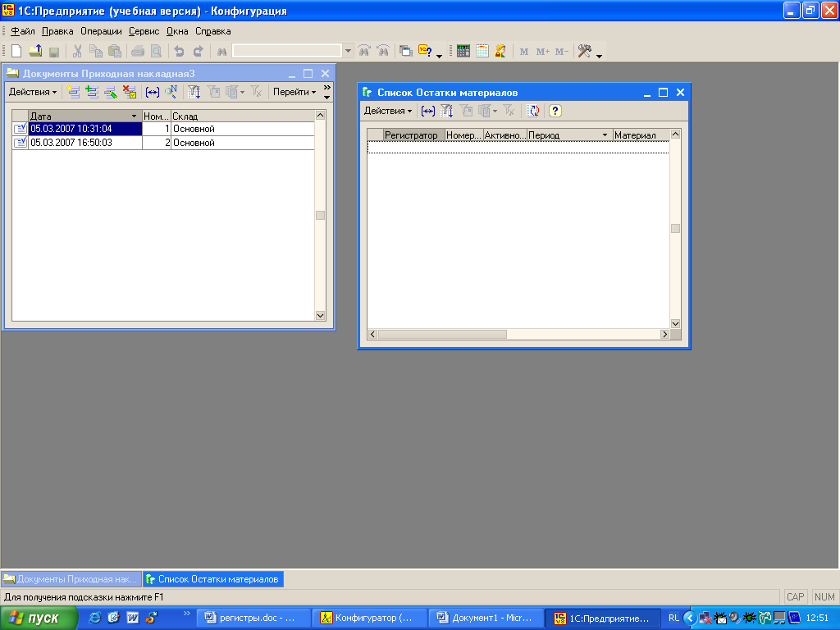Click the Дата column sort arrow

tap(134, 116)
